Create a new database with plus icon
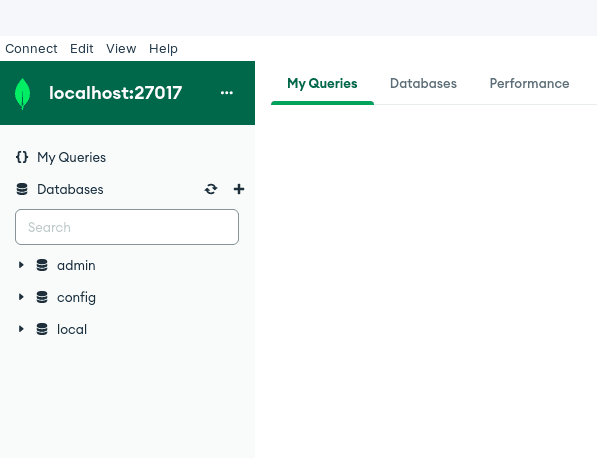Image resolution: width=597 pixels, height=458 pixels. point(239,189)
